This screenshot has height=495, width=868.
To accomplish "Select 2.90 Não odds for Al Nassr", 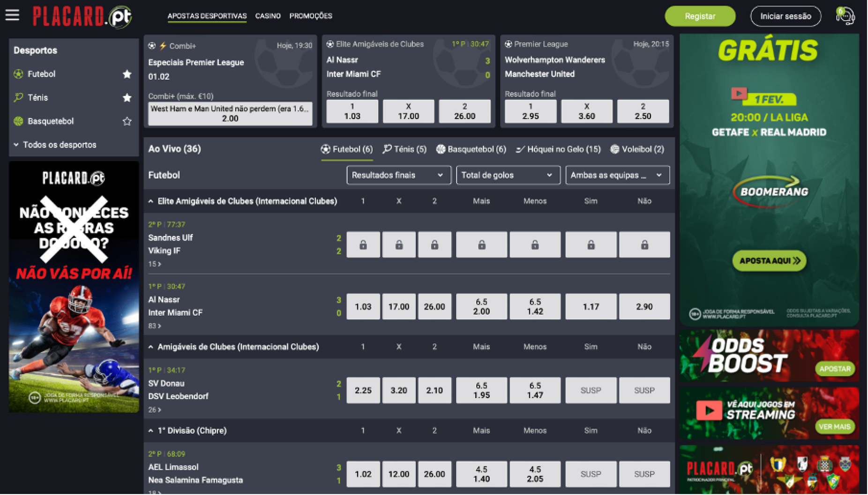I will click(x=645, y=307).
